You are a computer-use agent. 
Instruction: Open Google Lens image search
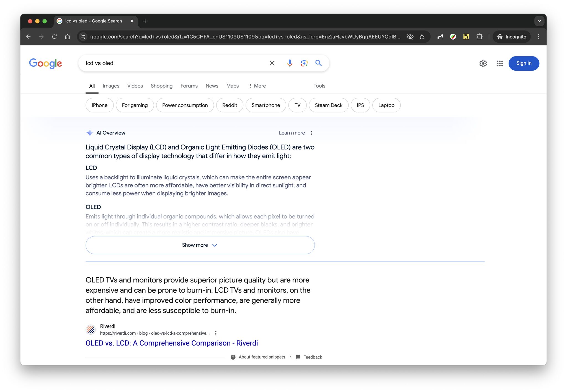coord(304,63)
